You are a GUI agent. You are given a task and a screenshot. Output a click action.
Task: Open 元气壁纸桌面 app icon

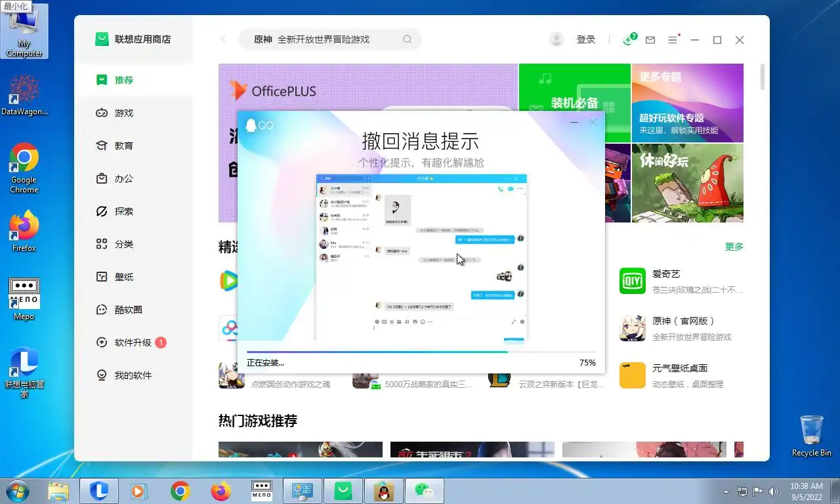(633, 375)
